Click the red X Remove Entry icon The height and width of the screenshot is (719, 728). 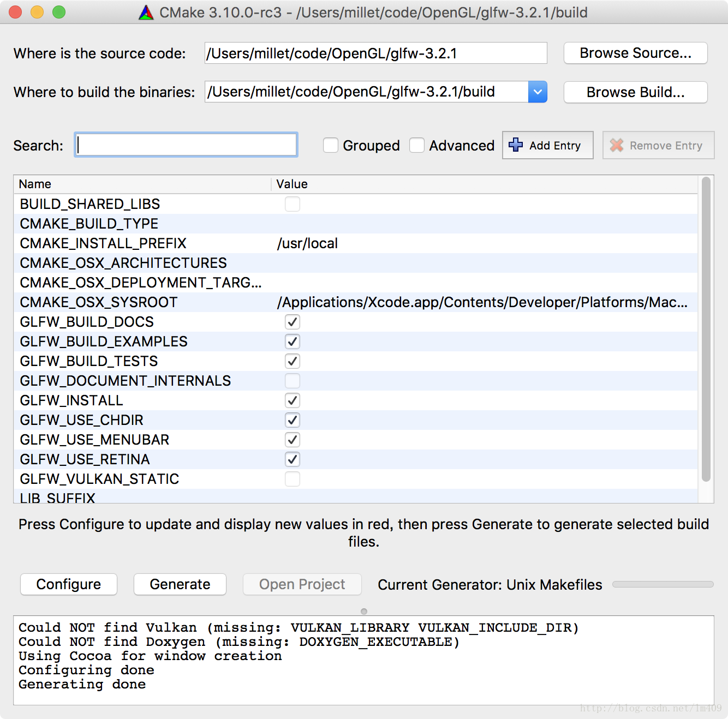click(617, 145)
